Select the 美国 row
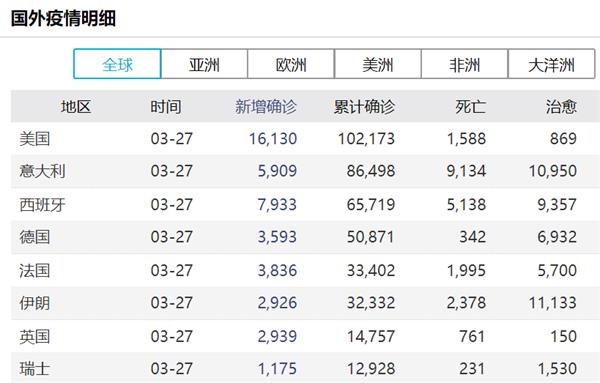Image resolution: width=600 pixels, height=383 pixels. click(305, 139)
